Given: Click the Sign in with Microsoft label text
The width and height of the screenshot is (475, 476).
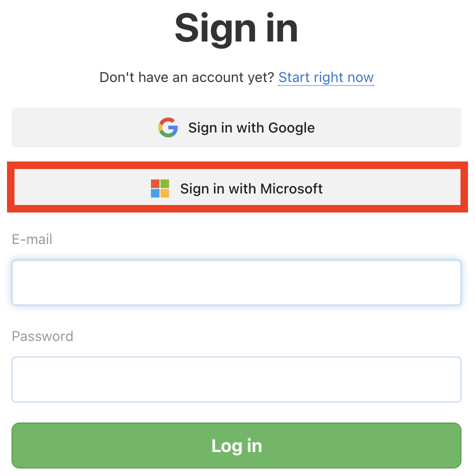Looking at the screenshot, I should (251, 188).
